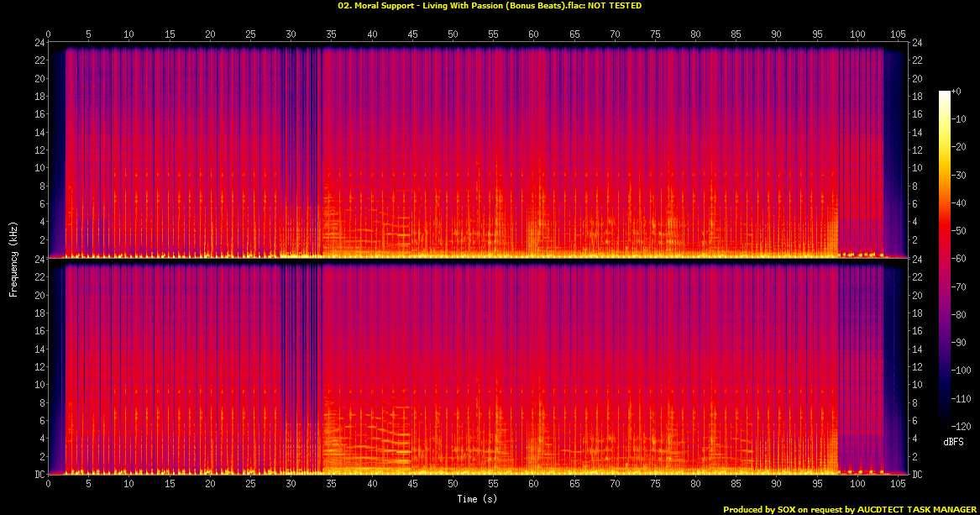This screenshot has height=515, width=980.
Task: Click the "-50" value on the dBFS scale
Action: click(959, 231)
